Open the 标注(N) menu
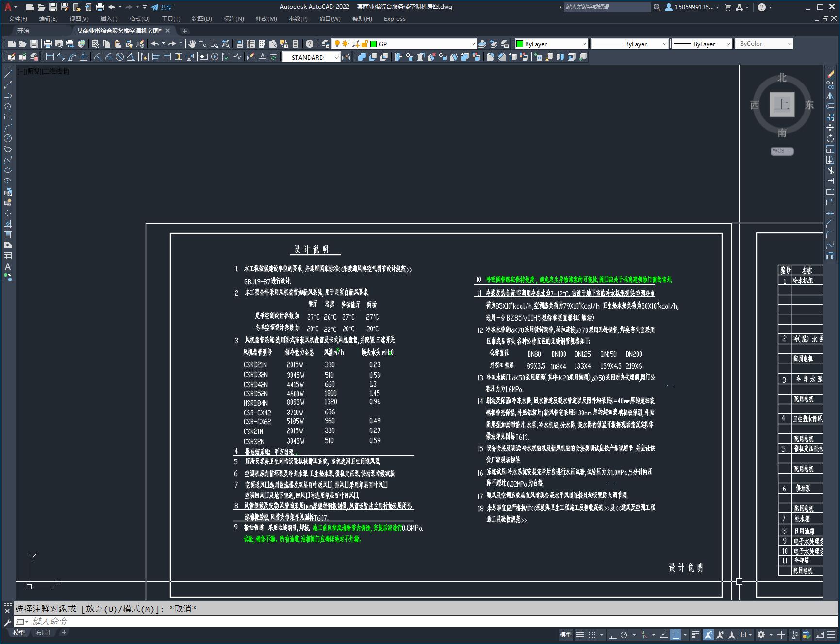The height and width of the screenshot is (644, 840). [233, 18]
